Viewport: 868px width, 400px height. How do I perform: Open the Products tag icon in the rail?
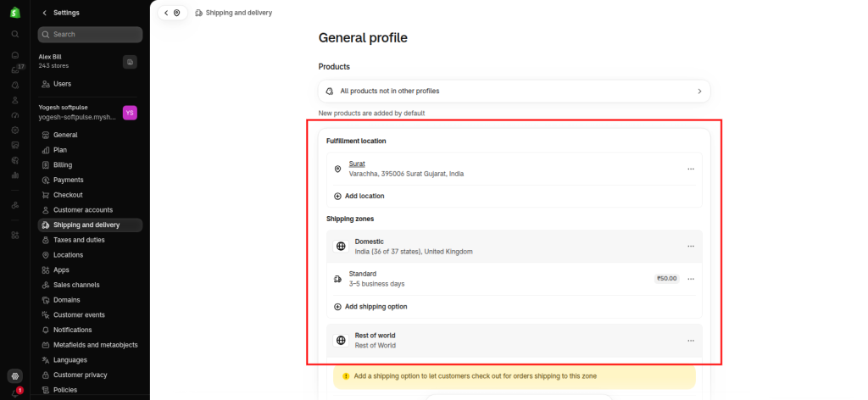[x=15, y=86]
